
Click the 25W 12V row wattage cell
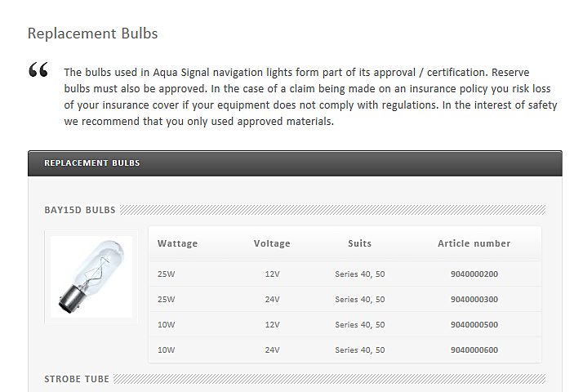(x=167, y=274)
